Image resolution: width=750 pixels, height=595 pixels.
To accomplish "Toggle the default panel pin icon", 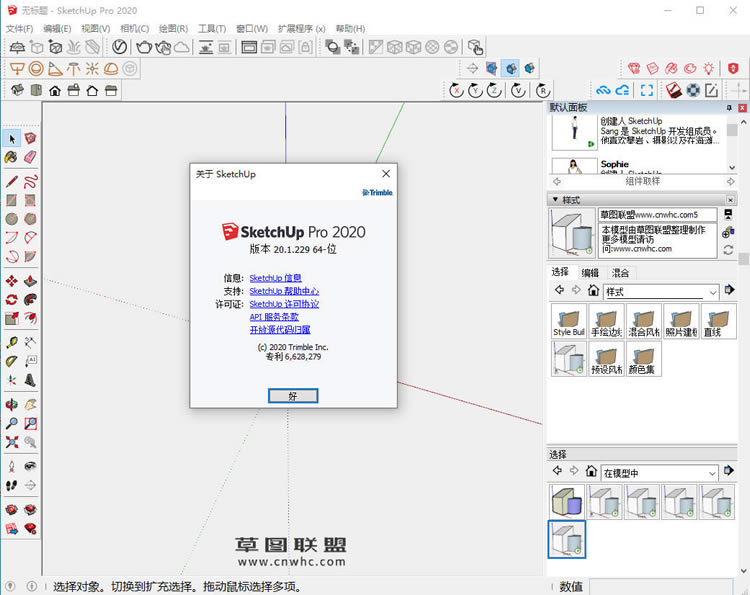I will click(729, 108).
